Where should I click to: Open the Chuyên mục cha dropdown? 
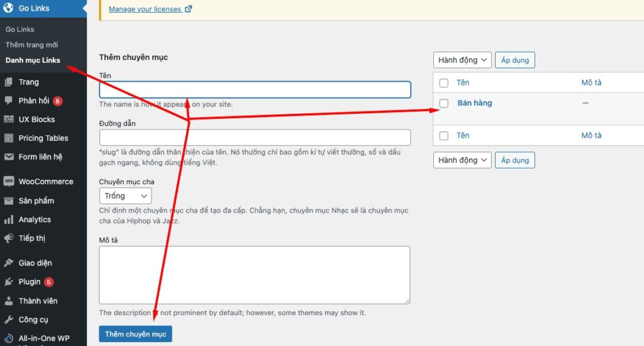(x=125, y=196)
